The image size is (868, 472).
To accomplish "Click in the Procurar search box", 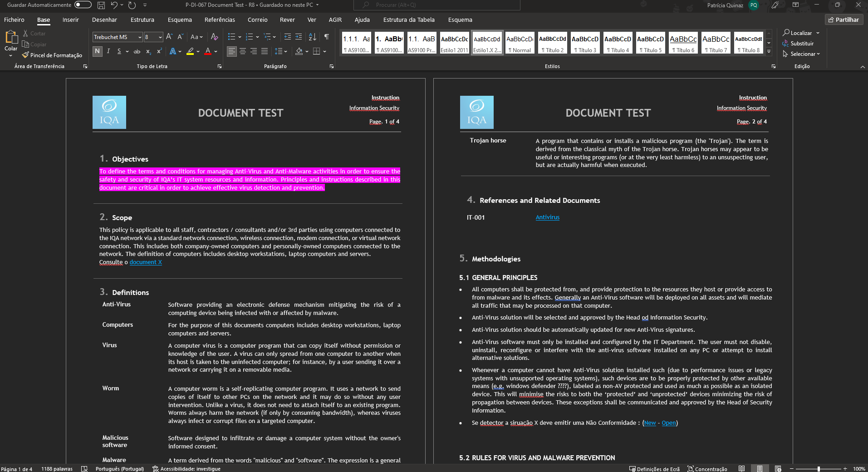I will point(437,5).
